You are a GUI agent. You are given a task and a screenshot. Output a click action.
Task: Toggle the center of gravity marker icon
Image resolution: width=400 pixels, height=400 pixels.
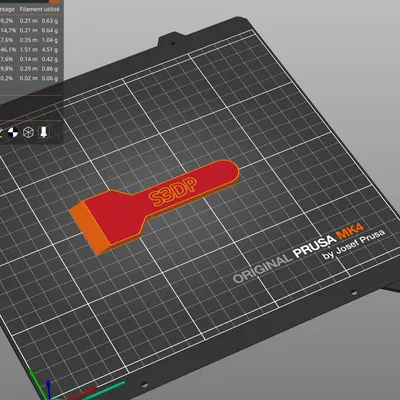[x=13, y=132]
